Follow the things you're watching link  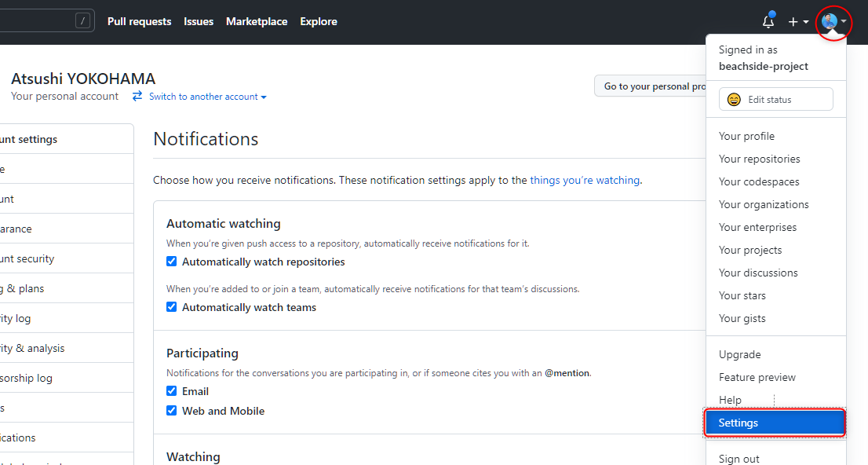[585, 180]
